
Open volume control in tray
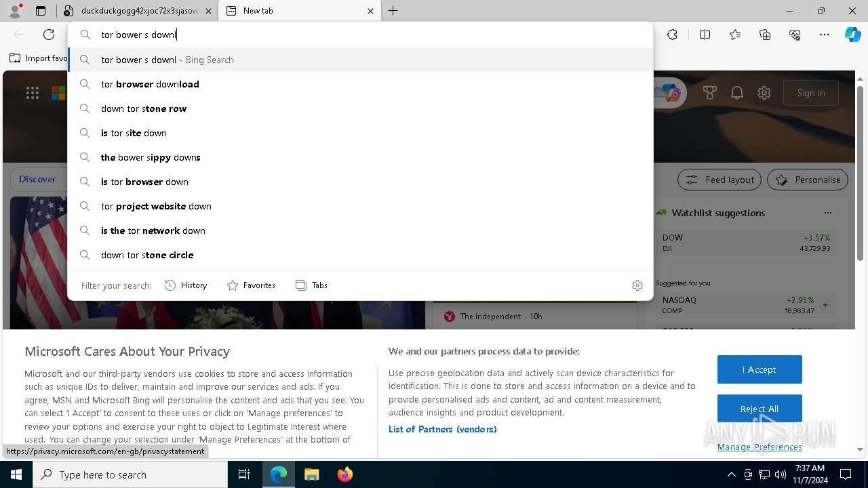pos(781,474)
